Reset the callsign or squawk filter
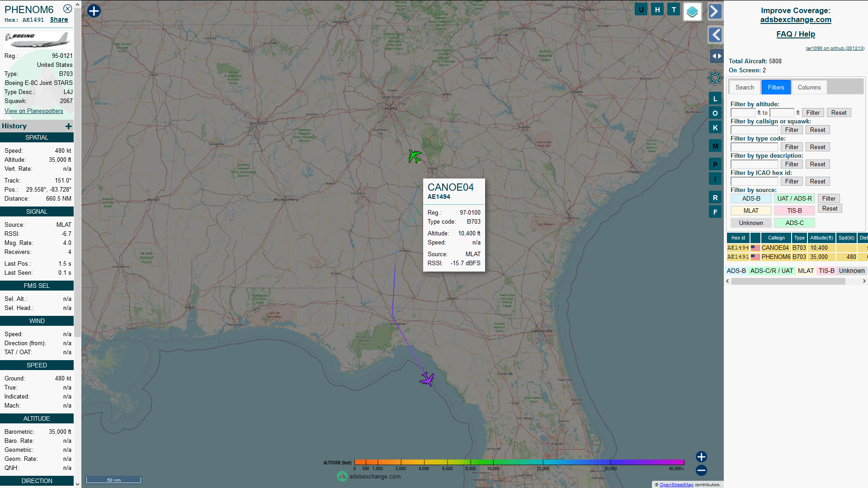This screenshot has height=488, width=868. (817, 130)
